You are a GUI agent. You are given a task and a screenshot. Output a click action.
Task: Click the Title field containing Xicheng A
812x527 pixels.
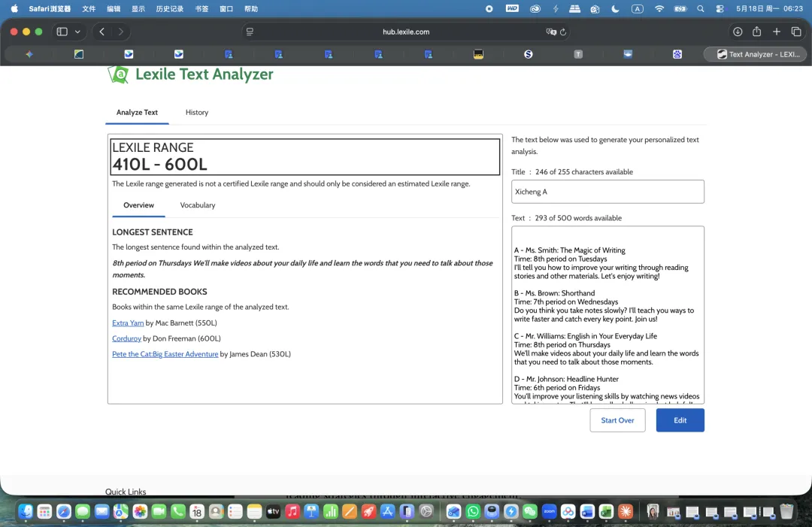(x=607, y=192)
